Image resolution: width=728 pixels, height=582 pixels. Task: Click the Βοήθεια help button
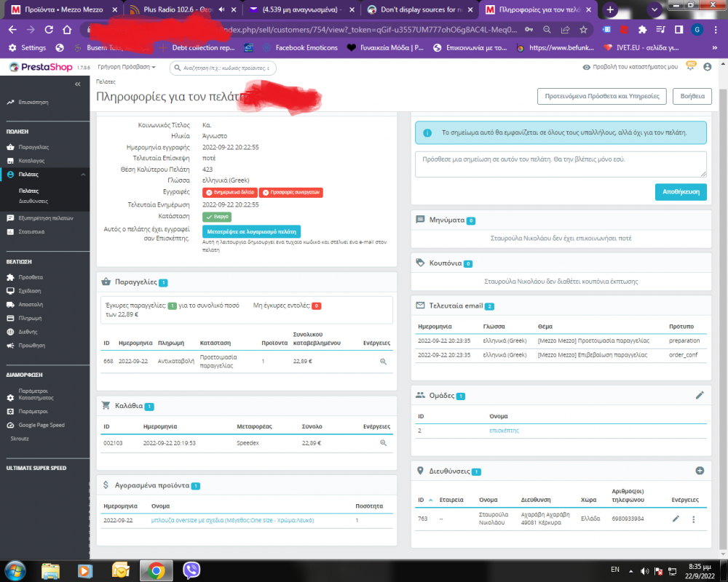[x=692, y=96]
